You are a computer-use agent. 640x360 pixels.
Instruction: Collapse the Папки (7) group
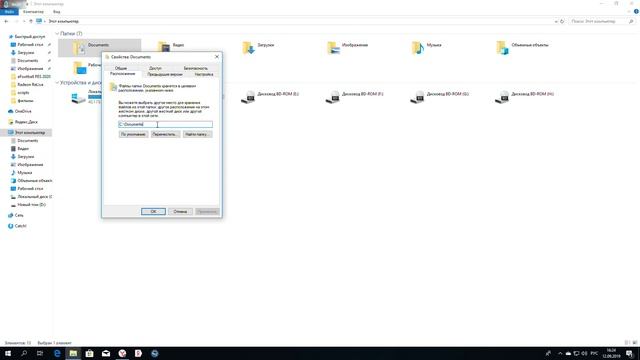(57, 33)
